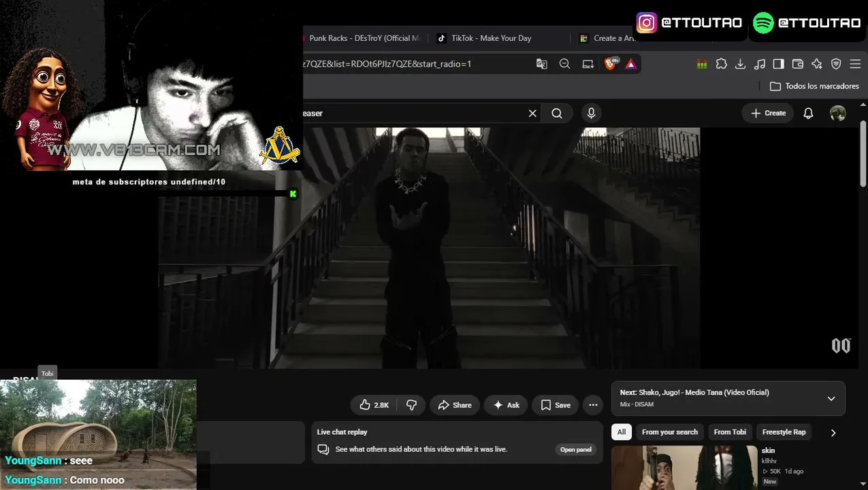The height and width of the screenshot is (490, 868).
Task: Click the Open panel live chat button
Action: (x=576, y=450)
